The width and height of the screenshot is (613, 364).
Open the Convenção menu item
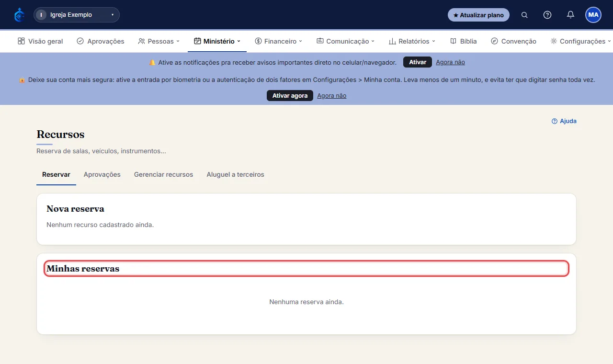[514, 41]
